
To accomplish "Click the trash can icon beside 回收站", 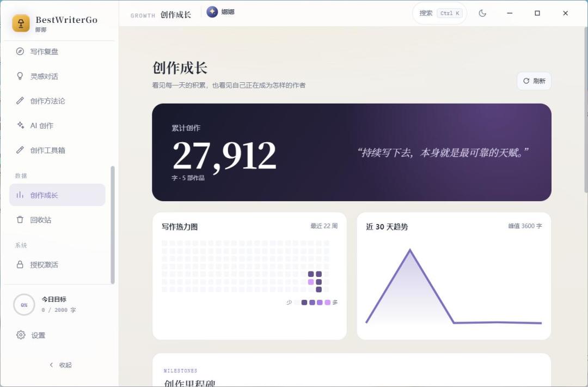I will [20, 220].
